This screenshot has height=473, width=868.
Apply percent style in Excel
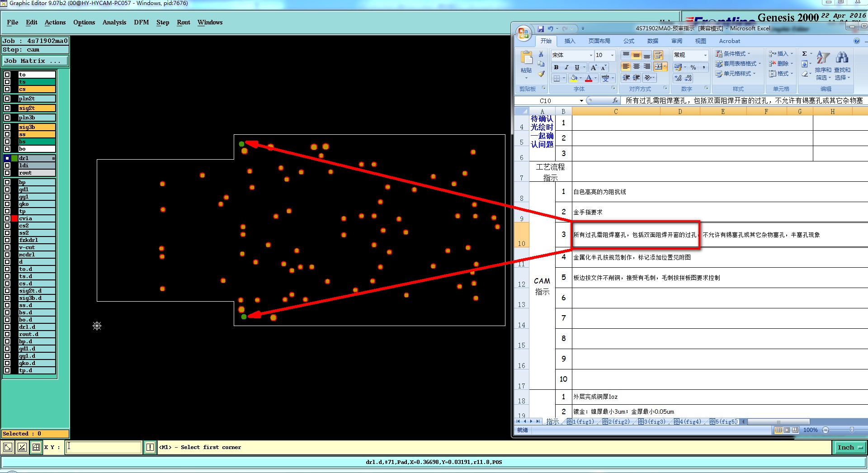(x=693, y=67)
